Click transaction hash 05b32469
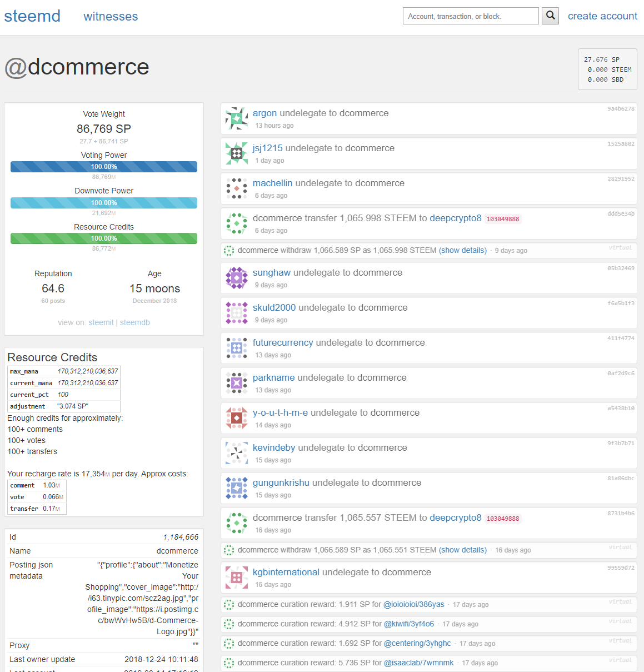The height and width of the screenshot is (672, 644). (x=621, y=268)
